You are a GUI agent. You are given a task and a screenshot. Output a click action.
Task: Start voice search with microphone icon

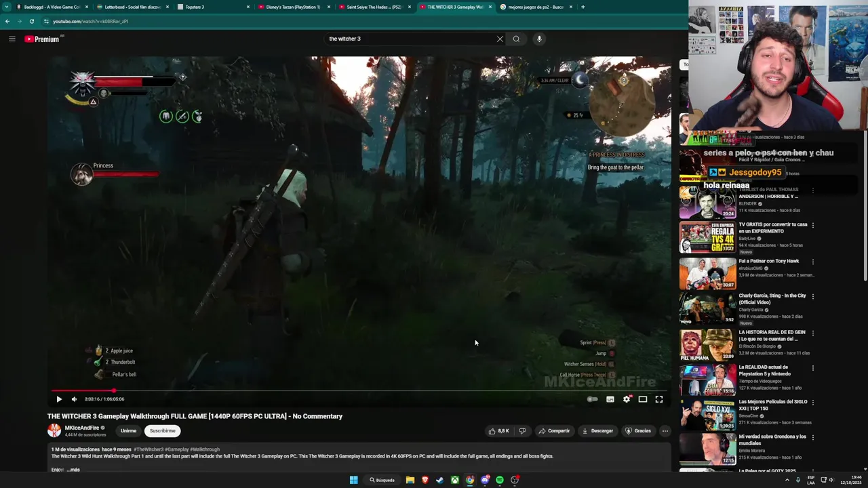(539, 39)
